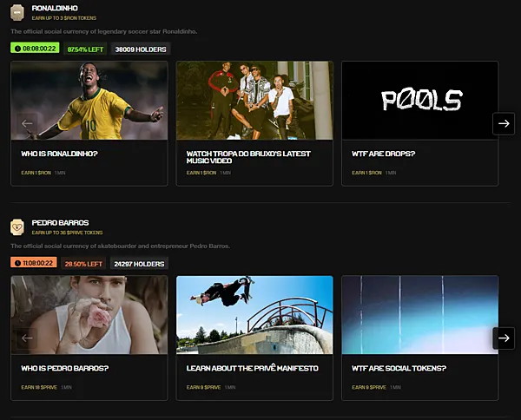Click 'EARN 1 $RON' under music video card

[x=201, y=173]
